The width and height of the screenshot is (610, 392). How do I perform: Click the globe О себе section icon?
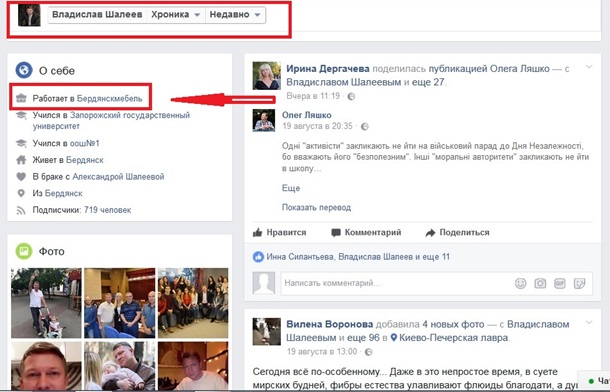[24, 70]
